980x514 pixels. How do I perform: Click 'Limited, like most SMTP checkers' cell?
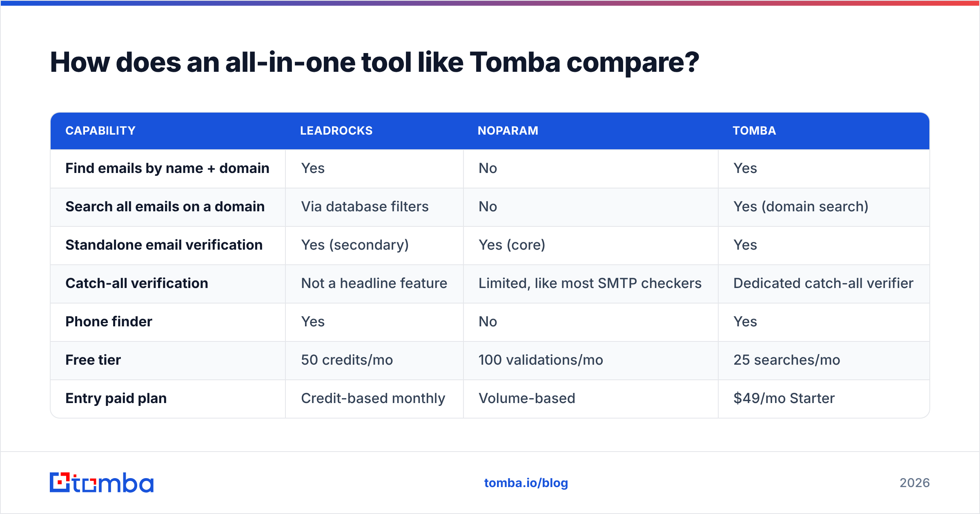pos(590,283)
